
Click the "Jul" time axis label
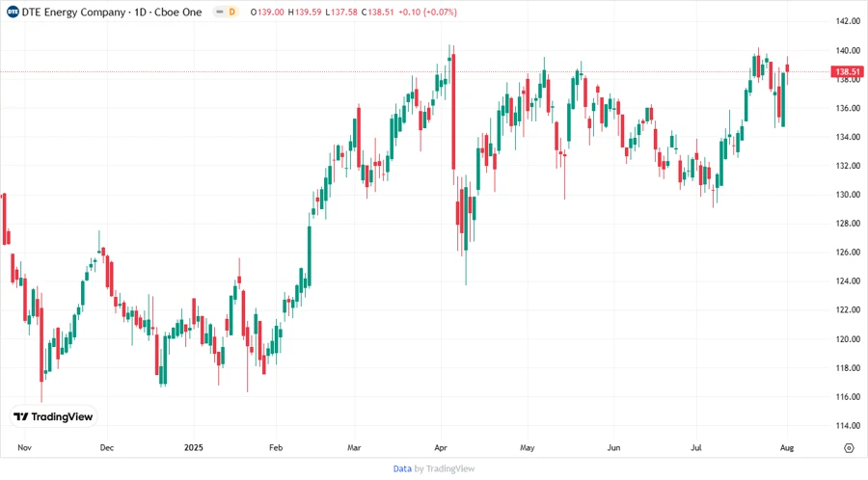pyautogui.click(x=695, y=447)
